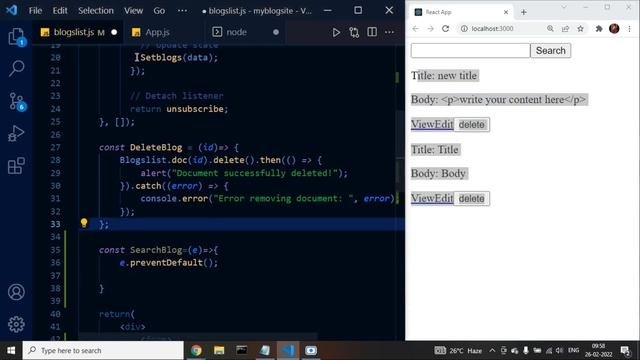Viewport: 640px width, 360px height.
Task: Open Chrome from the taskbar
Action: (196, 350)
